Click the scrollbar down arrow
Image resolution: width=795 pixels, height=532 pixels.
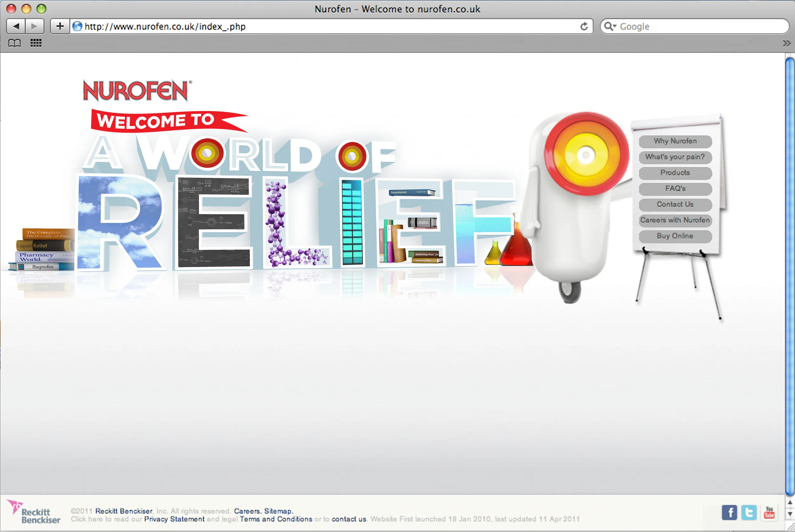(790, 514)
